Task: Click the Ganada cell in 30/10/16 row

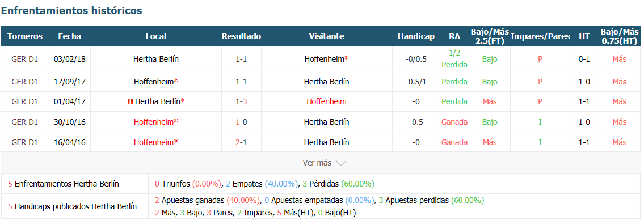Action: (454, 122)
